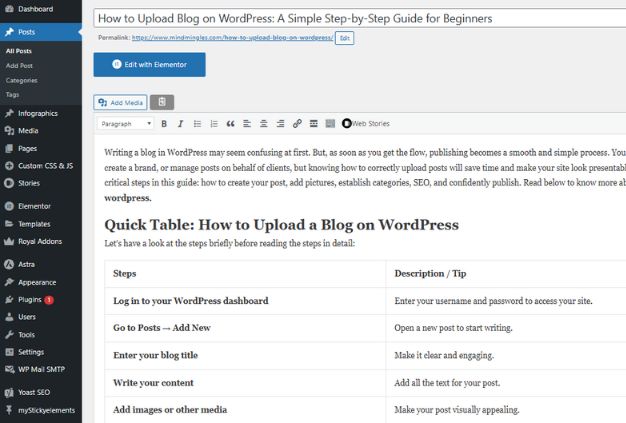Open the post permalink URL
The image size is (626, 423).
(x=232, y=38)
